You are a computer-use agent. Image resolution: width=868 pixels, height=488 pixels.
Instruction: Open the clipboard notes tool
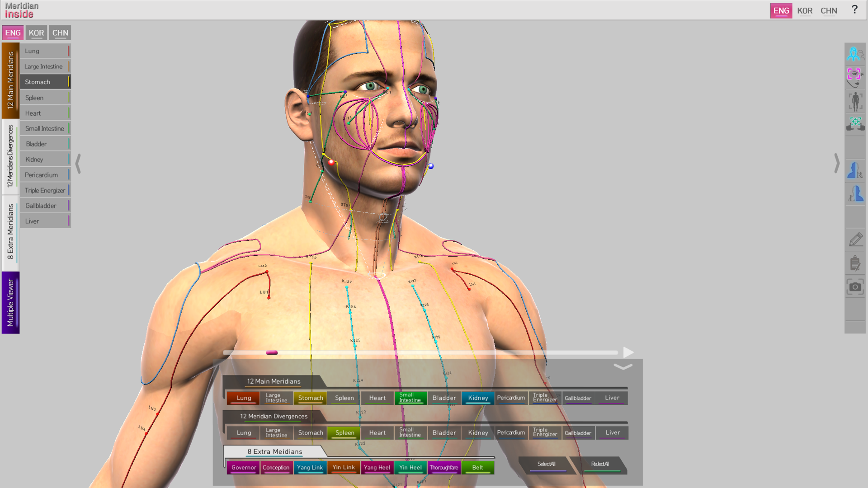854,263
